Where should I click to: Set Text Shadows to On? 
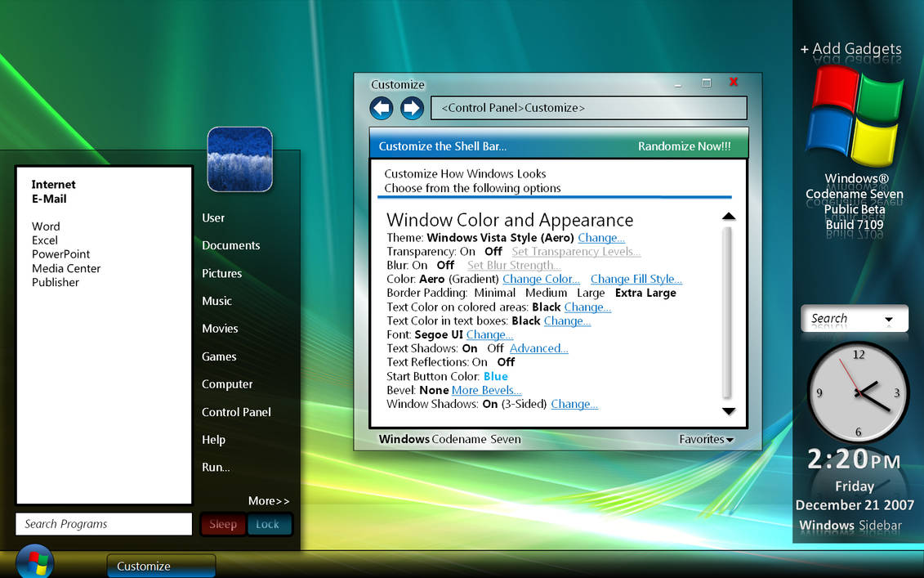coord(470,348)
